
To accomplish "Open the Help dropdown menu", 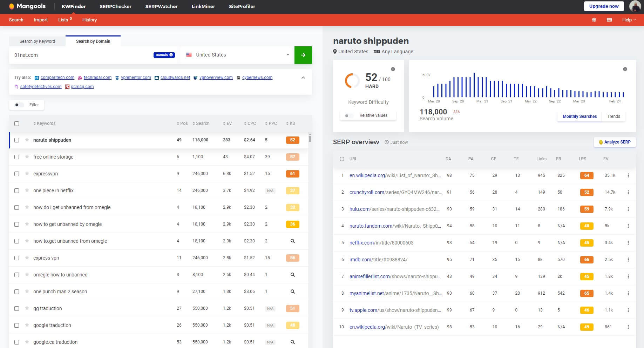I will (x=629, y=20).
